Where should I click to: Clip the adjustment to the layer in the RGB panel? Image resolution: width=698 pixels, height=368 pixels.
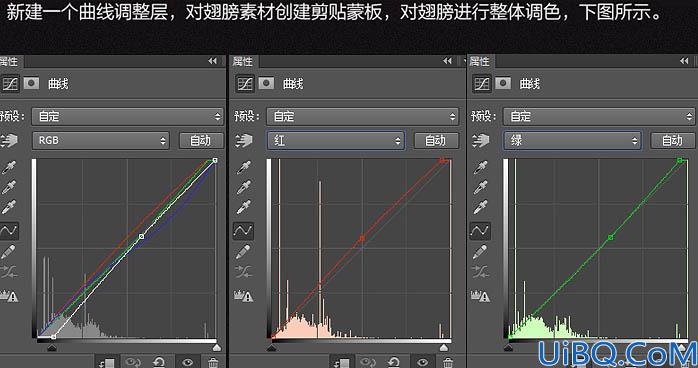tap(106, 363)
